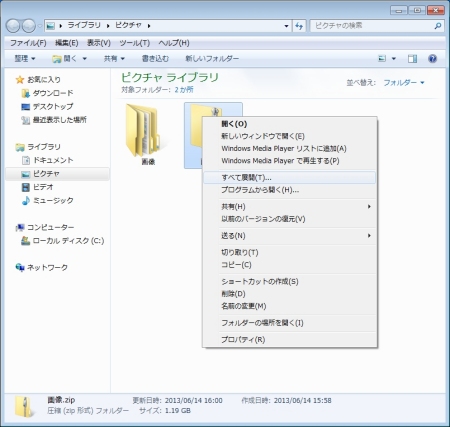This screenshot has height=427, width=450.
Task: Open the ファイル(F) menu
Action: 28,43
